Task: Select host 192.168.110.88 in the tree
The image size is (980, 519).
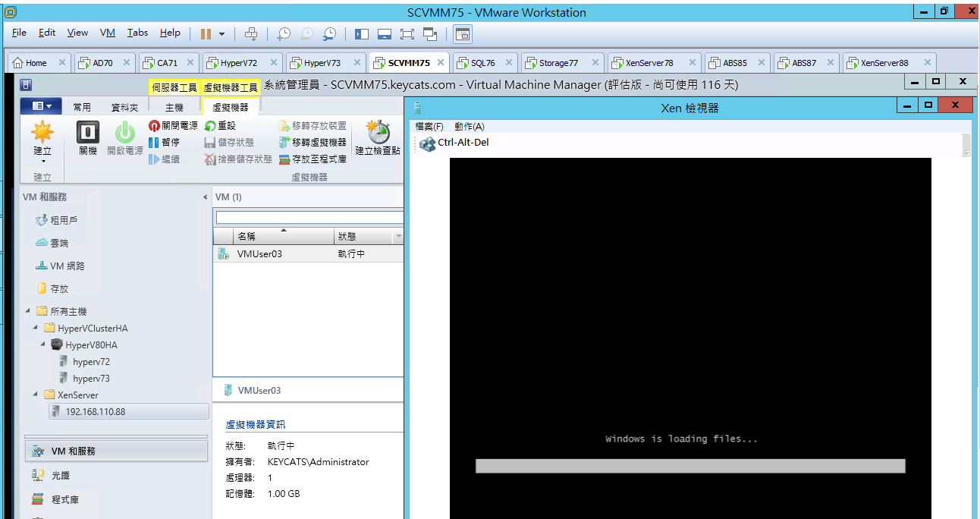Action: click(127, 411)
